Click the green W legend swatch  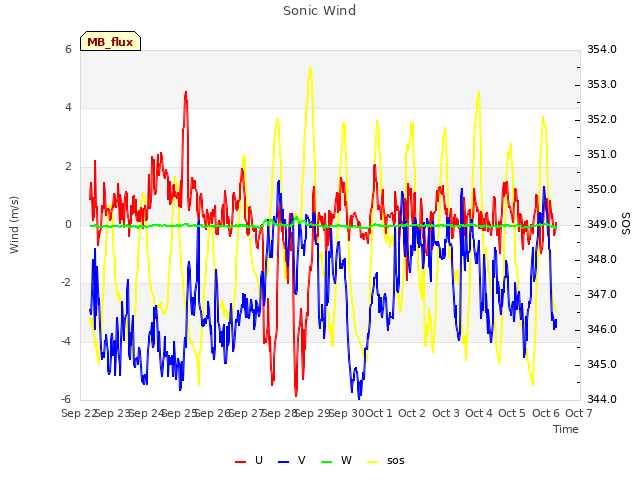click(327, 462)
